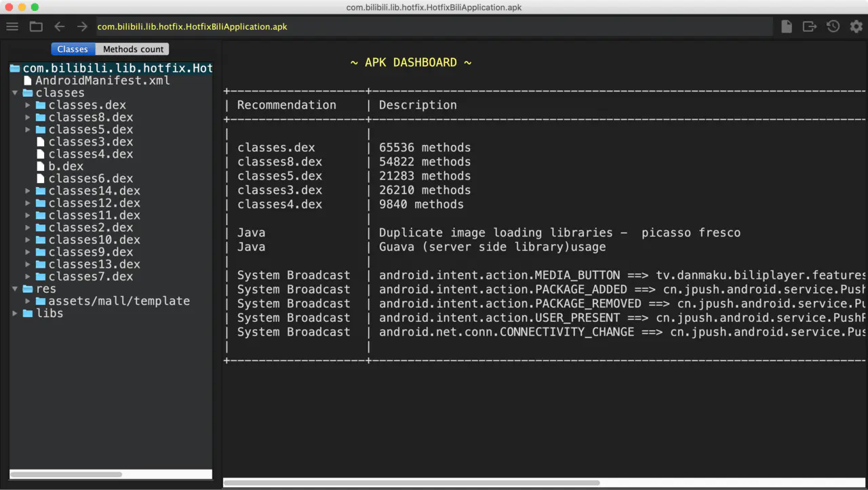This screenshot has height=490, width=868.
Task: Select the Classes tab
Action: click(x=73, y=49)
